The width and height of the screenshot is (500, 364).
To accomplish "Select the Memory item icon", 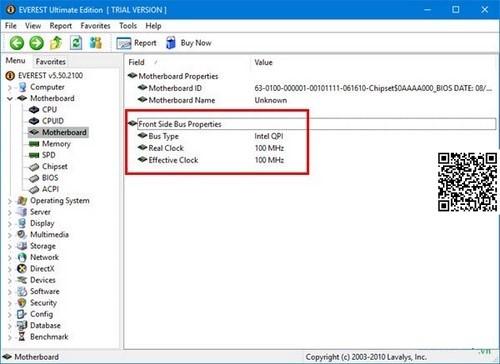I will (34, 144).
